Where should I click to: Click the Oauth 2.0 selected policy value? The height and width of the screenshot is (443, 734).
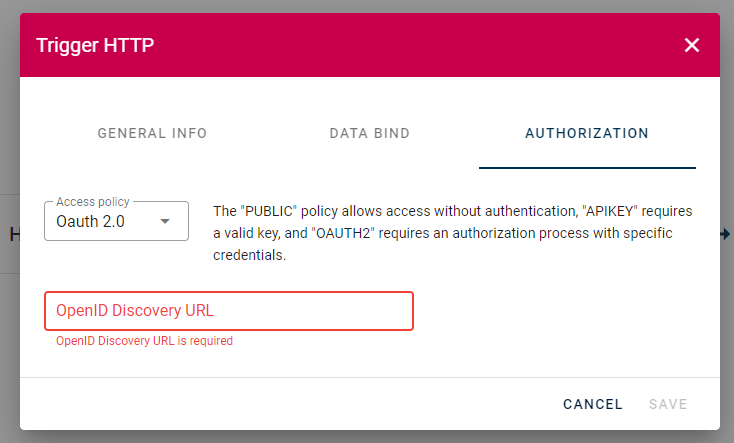[x=90, y=221]
